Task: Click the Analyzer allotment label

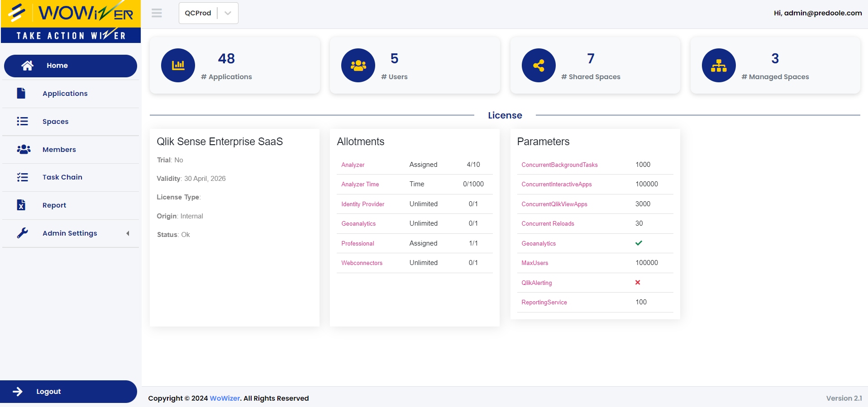Action: pyautogui.click(x=353, y=165)
